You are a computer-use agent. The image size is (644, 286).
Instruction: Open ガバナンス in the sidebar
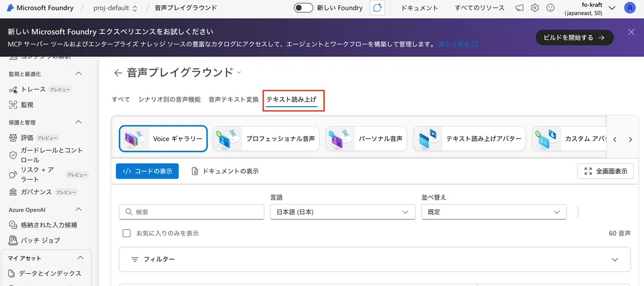43,192
